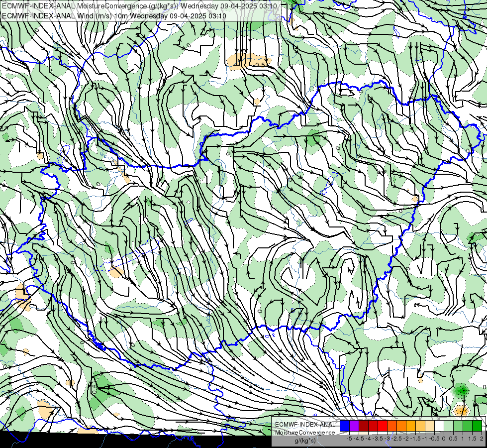
Task: Select the dark maroon swatch between -4.5 and -4
Action: 364,426
